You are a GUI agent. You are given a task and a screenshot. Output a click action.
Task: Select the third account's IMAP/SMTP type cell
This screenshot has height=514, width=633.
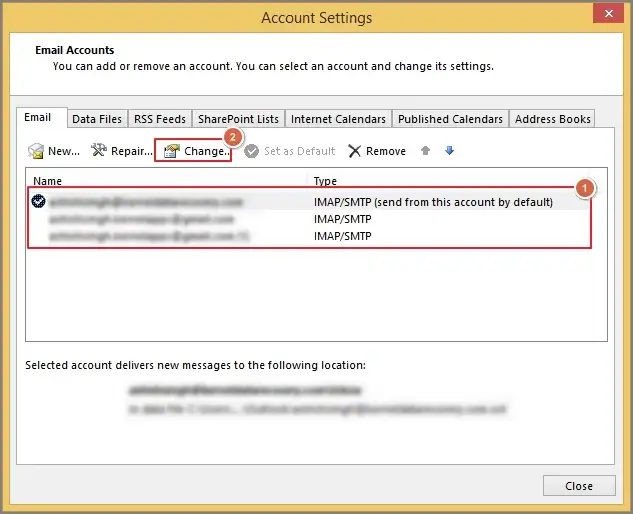point(342,236)
